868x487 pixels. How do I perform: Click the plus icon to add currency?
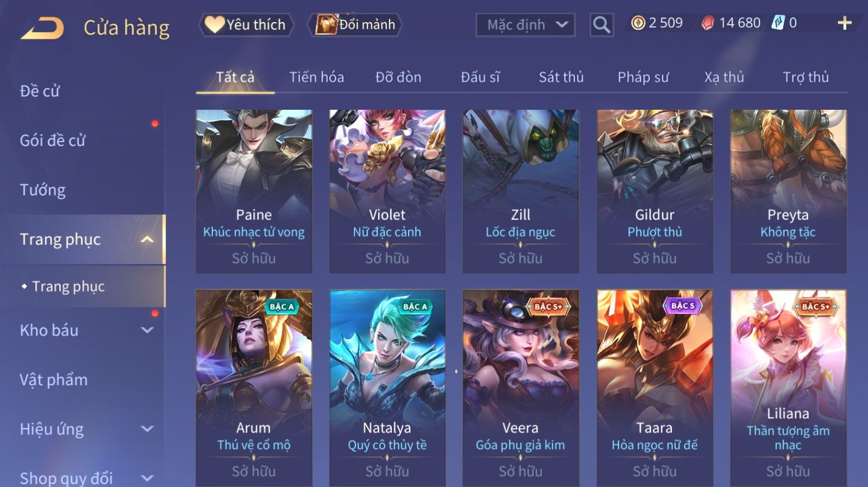point(844,23)
